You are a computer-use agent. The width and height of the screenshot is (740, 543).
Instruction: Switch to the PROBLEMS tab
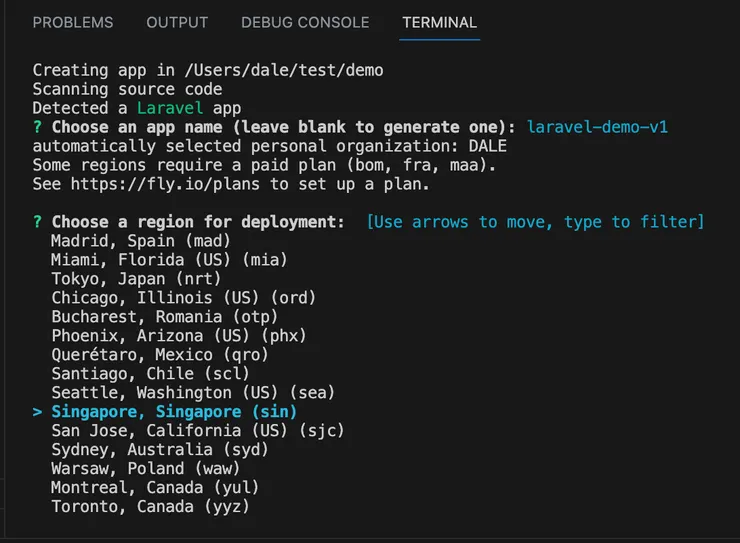[73, 22]
